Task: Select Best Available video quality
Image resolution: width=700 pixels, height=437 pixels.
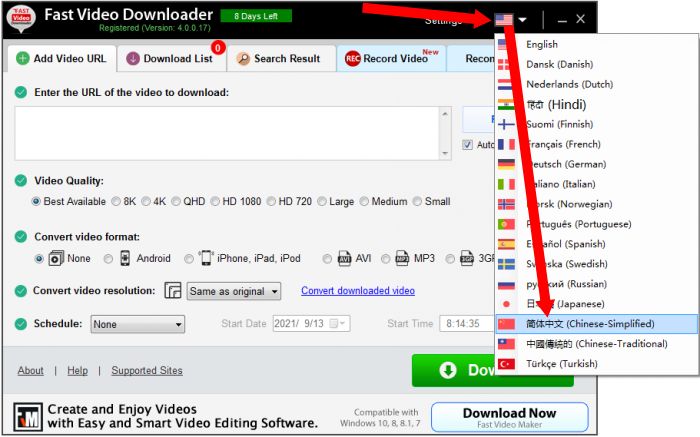Action: click(x=36, y=201)
